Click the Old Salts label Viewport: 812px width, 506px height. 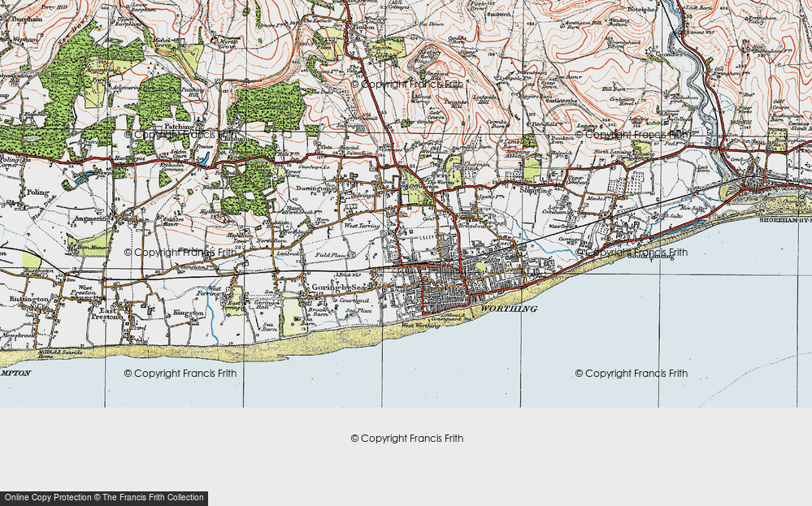669,216
